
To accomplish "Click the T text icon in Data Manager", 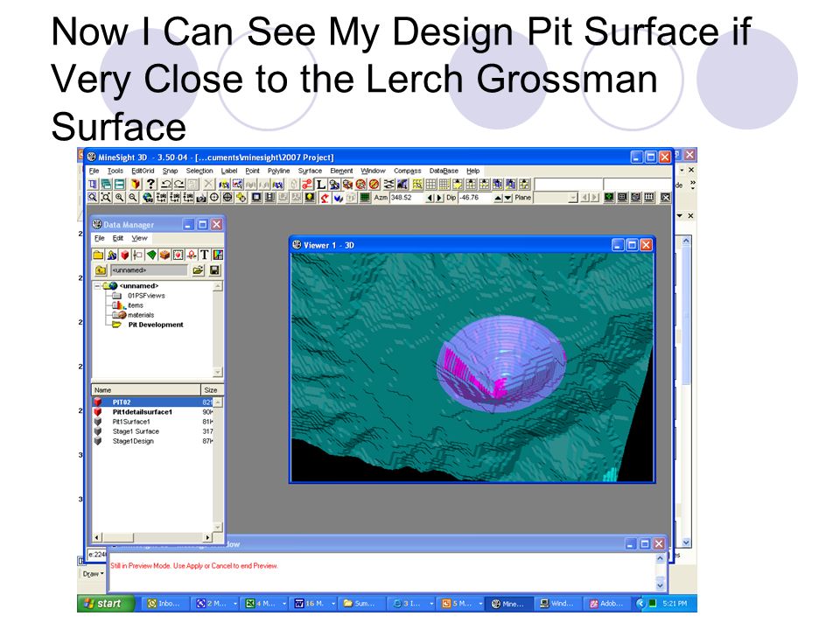I will pos(204,255).
